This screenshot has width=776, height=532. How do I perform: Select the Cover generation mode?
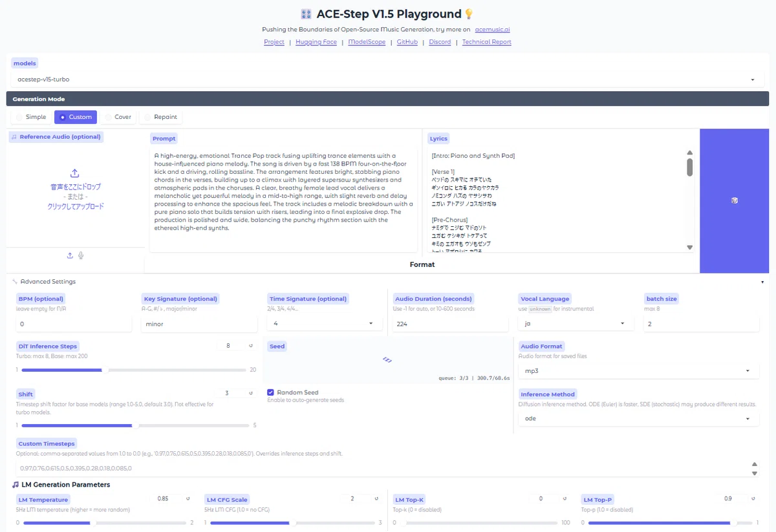pyautogui.click(x=118, y=117)
